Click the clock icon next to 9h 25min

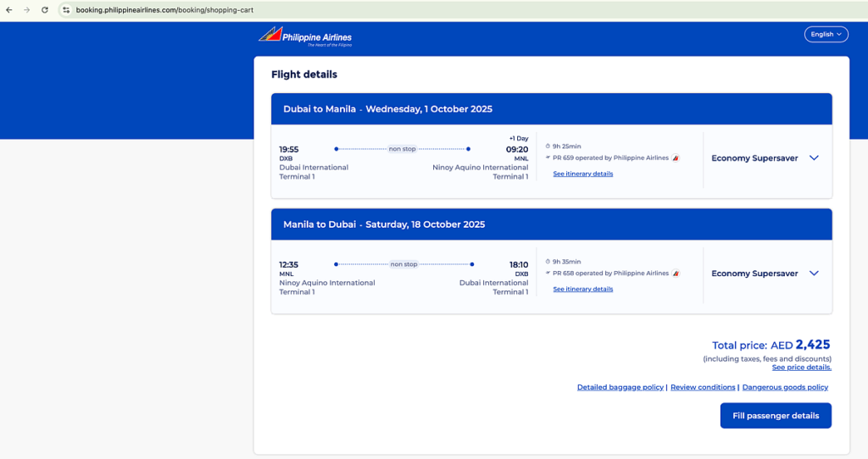tap(548, 147)
